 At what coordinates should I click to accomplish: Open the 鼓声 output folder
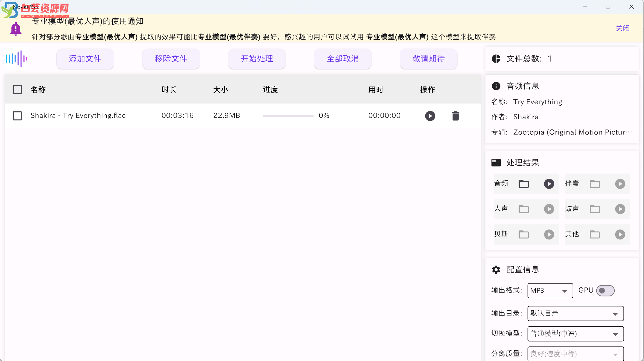(x=595, y=209)
